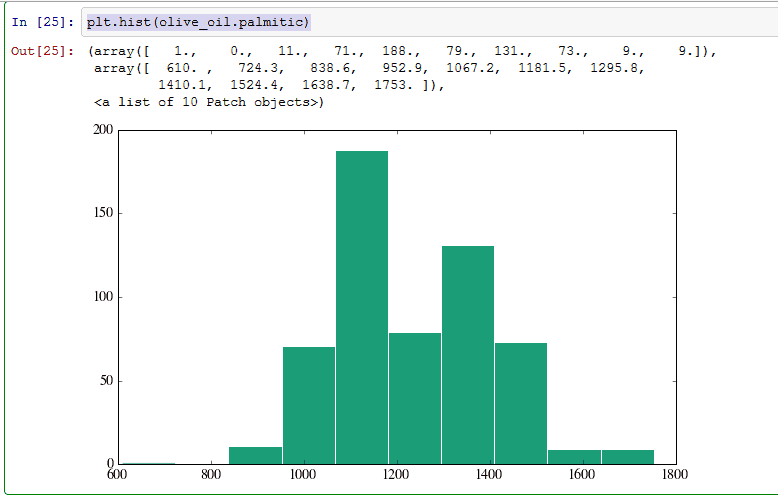Select the In [25]: prompt label
778x496 pixels.
coord(43,22)
